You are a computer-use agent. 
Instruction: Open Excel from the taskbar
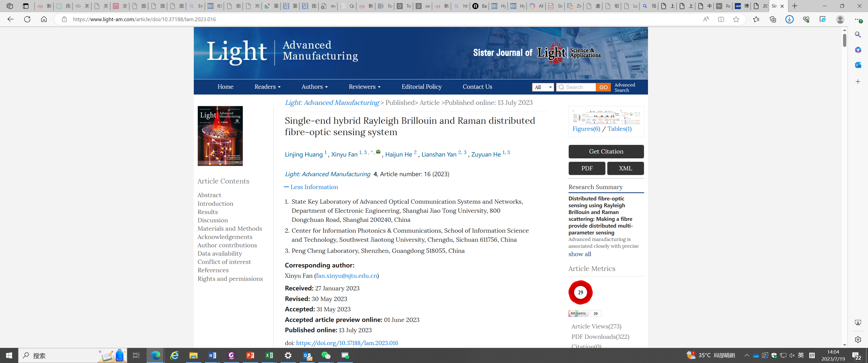coord(269,355)
